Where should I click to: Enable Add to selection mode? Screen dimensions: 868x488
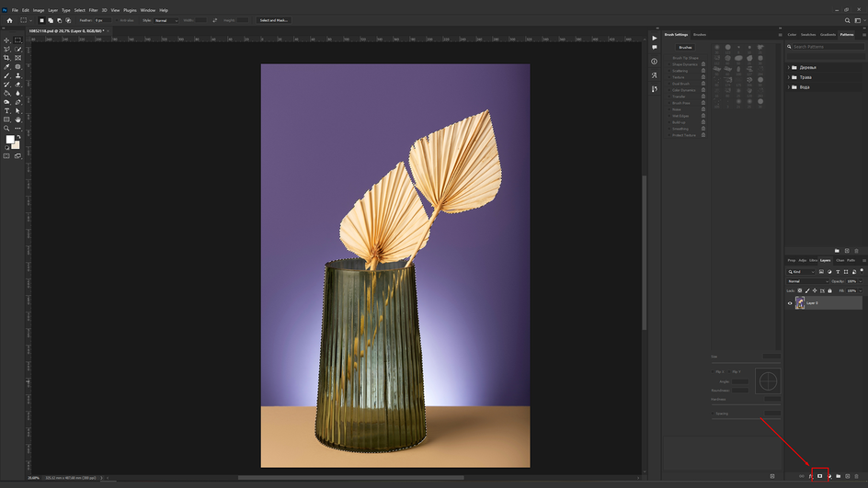click(x=51, y=20)
